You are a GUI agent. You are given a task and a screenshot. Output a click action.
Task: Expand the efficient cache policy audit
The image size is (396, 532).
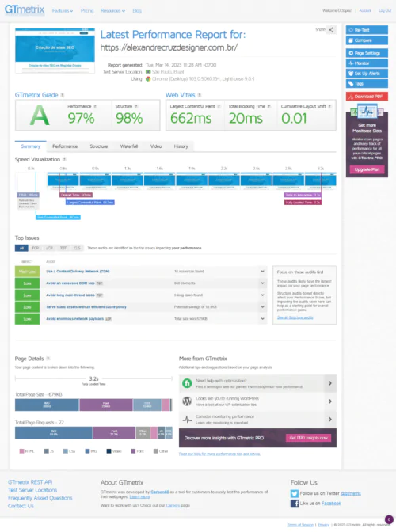click(262, 306)
